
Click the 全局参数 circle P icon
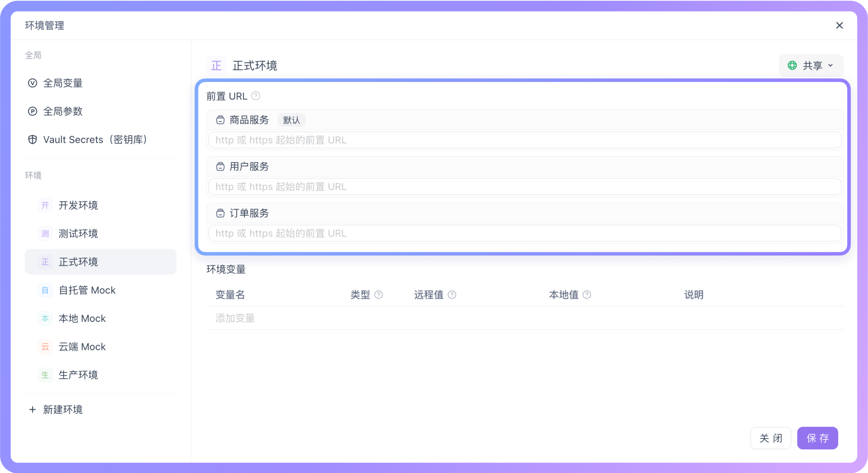[32, 111]
